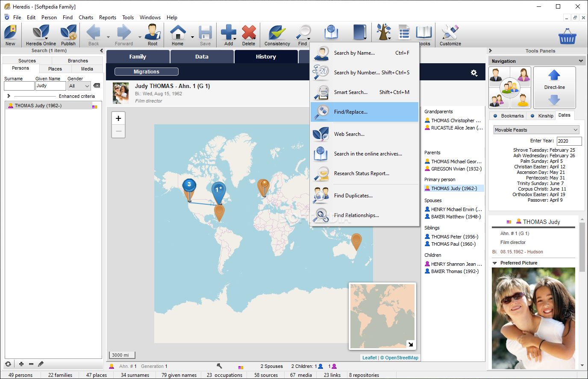Viewport: 588px width, 379px height.
Task: Click the New file toolbar icon
Action: (x=10, y=35)
